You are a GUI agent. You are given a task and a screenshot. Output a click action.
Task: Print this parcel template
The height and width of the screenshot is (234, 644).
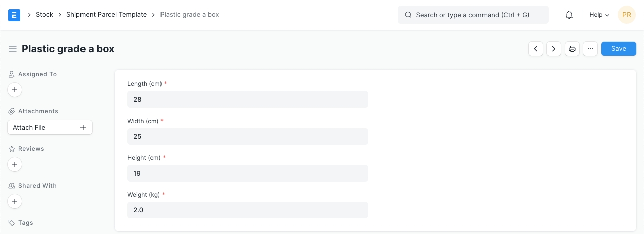tap(572, 49)
